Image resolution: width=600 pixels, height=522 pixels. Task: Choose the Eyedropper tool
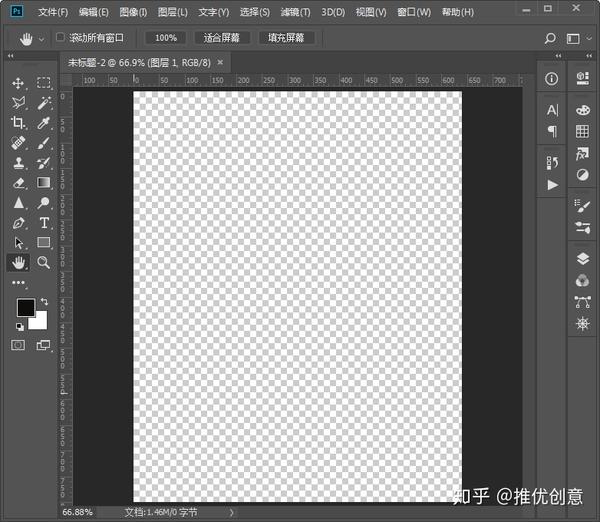(44, 123)
